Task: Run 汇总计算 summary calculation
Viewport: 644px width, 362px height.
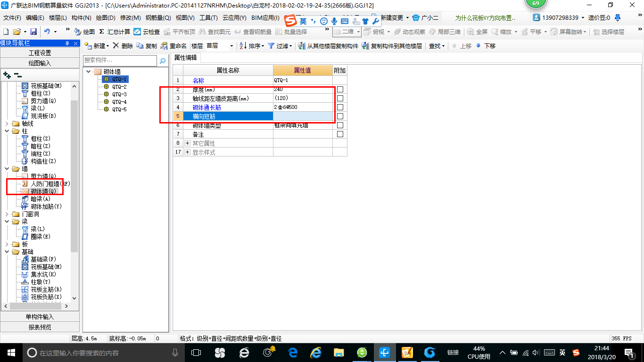Action: point(115,32)
